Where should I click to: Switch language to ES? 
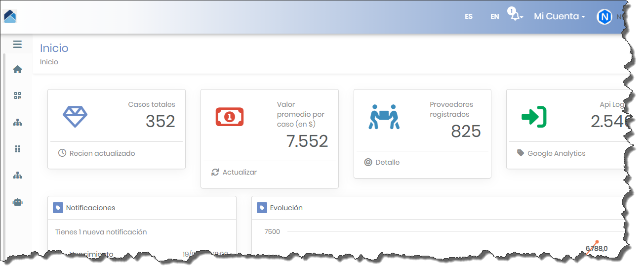[x=469, y=16]
